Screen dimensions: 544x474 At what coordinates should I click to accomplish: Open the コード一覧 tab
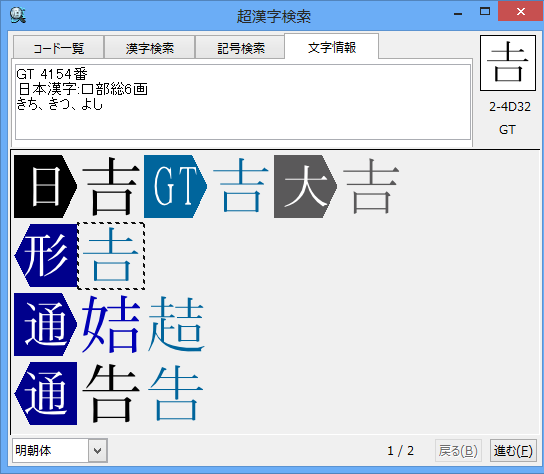coord(58,48)
